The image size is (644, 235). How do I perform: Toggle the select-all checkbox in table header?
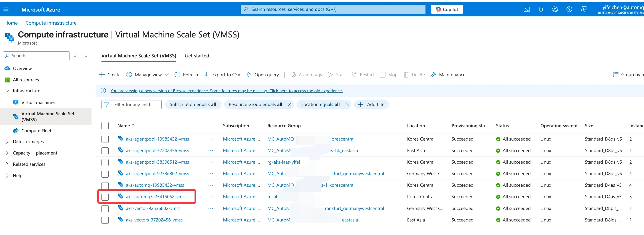105,126
